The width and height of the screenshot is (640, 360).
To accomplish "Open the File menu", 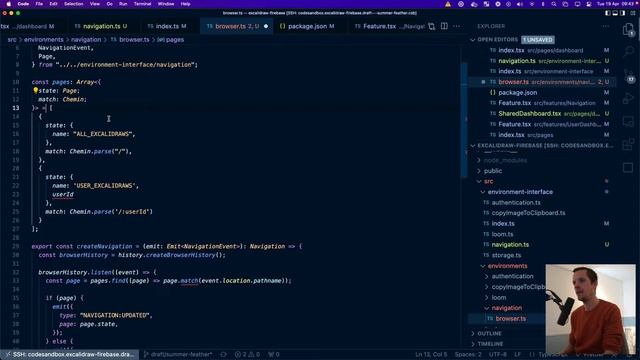I will point(39,4).
